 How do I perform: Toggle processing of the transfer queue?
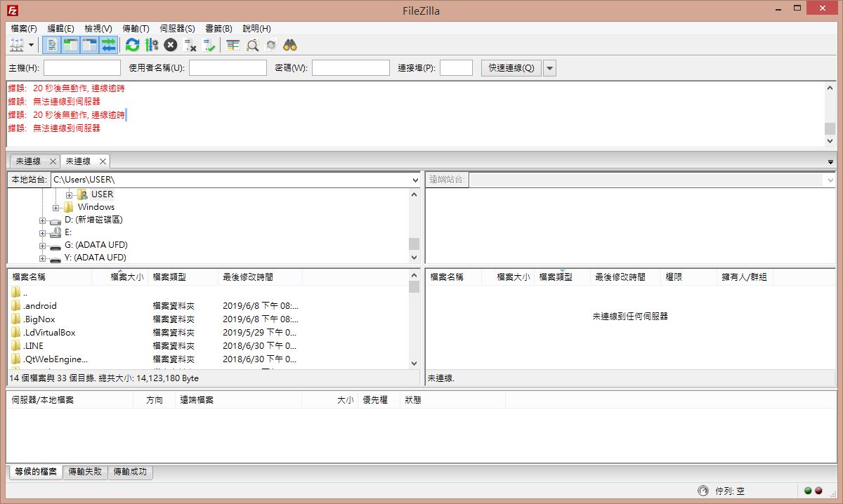point(151,45)
